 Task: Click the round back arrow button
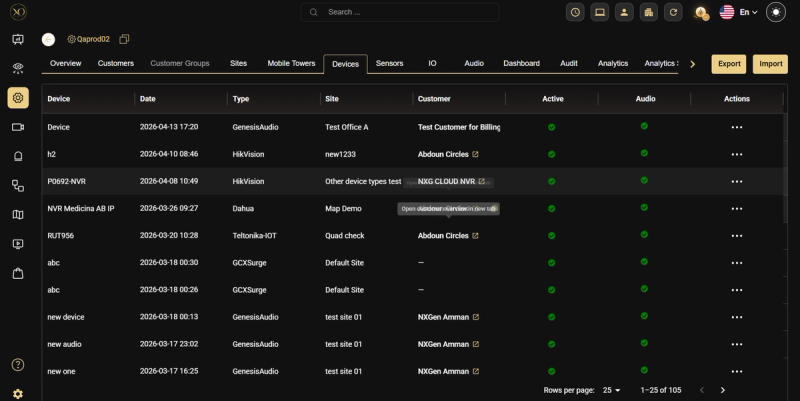pyautogui.click(x=48, y=39)
